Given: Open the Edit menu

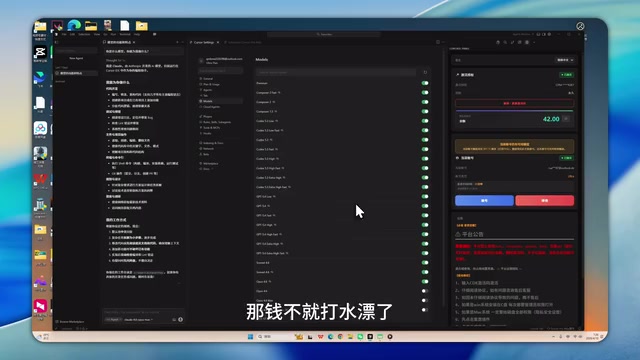Looking at the screenshot, I should [x=72, y=34].
